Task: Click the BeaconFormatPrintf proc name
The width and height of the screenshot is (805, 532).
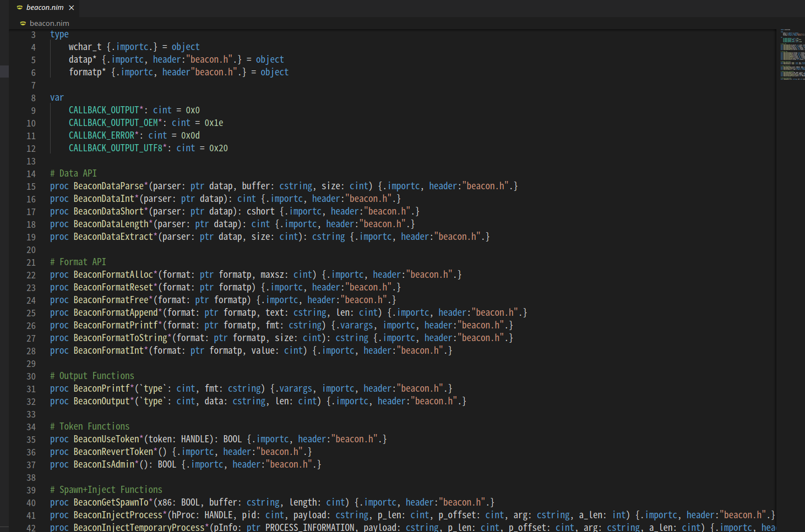Action: click(x=116, y=325)
